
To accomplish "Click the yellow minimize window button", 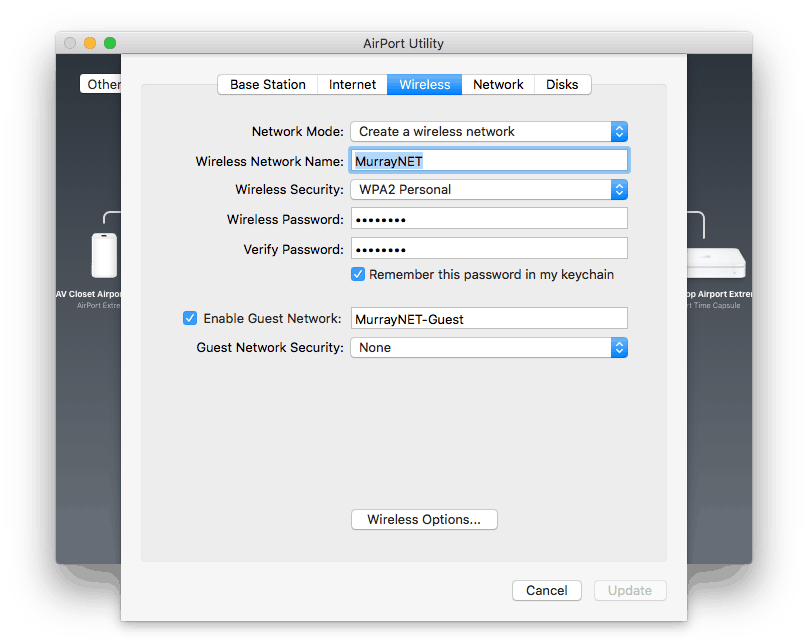I will (90, 43).
